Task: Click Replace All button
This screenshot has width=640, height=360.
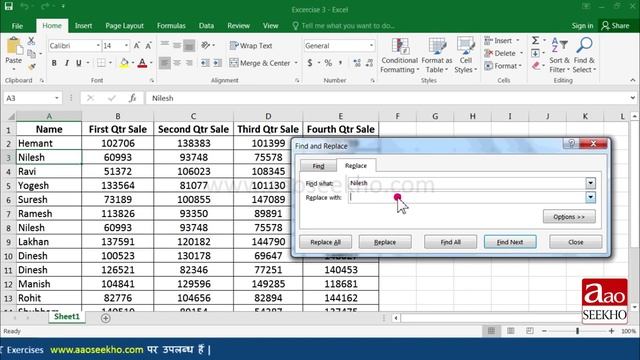Action: 325,242
